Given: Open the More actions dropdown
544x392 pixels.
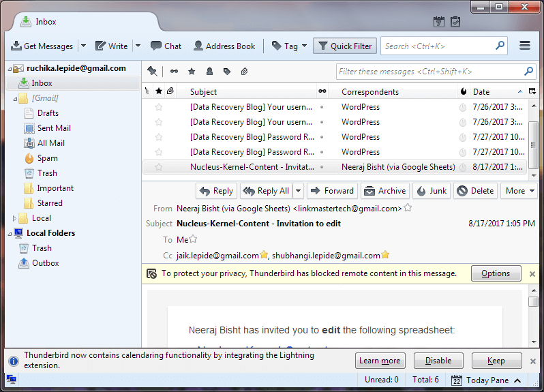Looking at the screenshot, I should pos(519,191).
